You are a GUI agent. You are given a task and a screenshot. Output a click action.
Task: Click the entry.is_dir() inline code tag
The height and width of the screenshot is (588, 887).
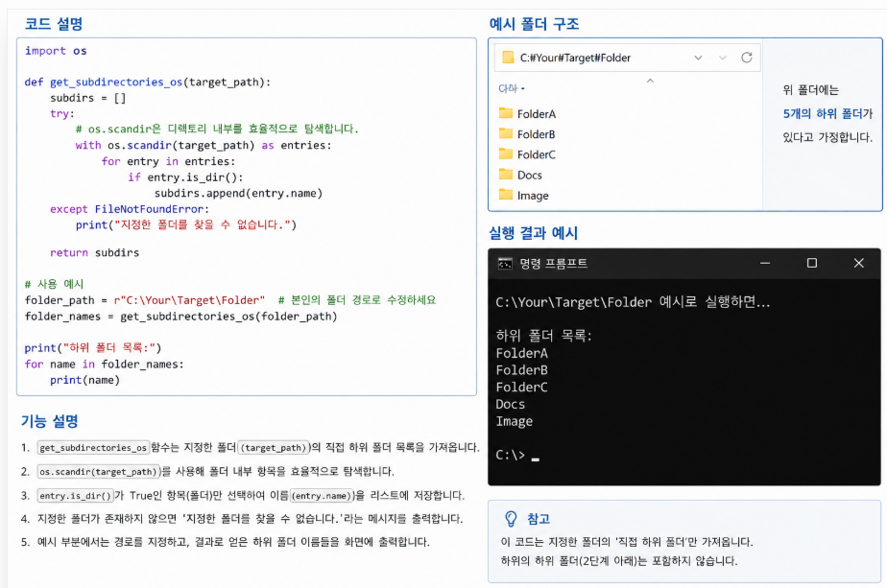[75, 496]
